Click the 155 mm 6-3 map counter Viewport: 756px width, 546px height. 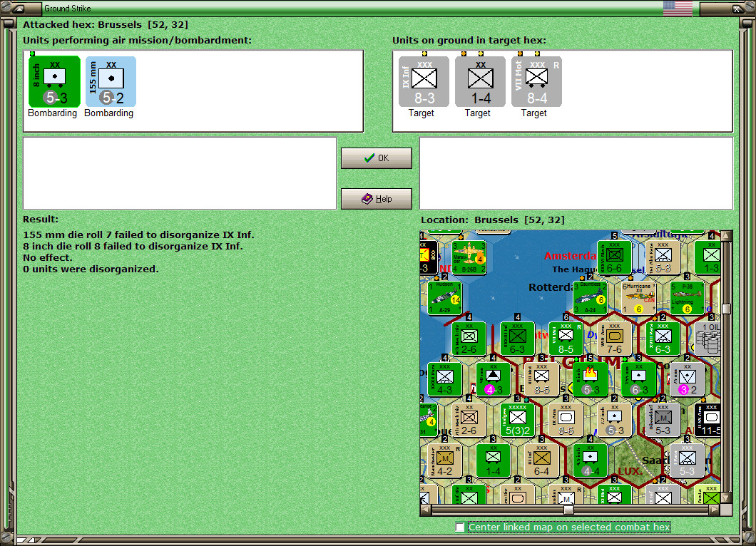point(639,379)
